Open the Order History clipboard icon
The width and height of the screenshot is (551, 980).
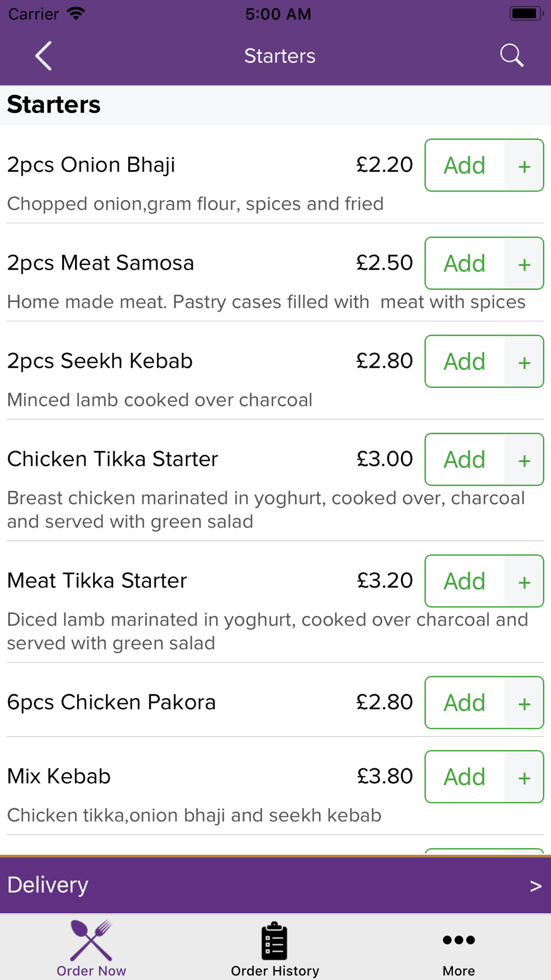[274, 941]
